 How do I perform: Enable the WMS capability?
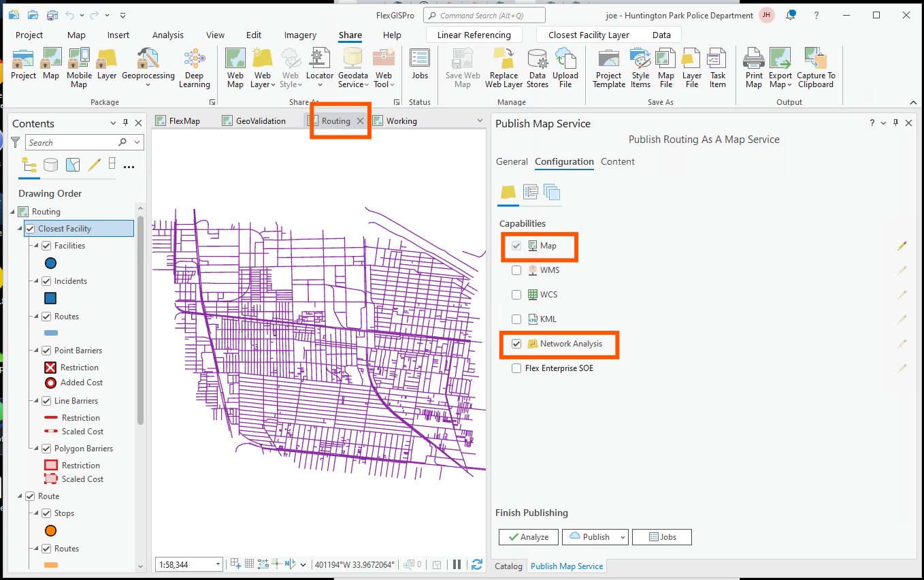tap(516, 270)
